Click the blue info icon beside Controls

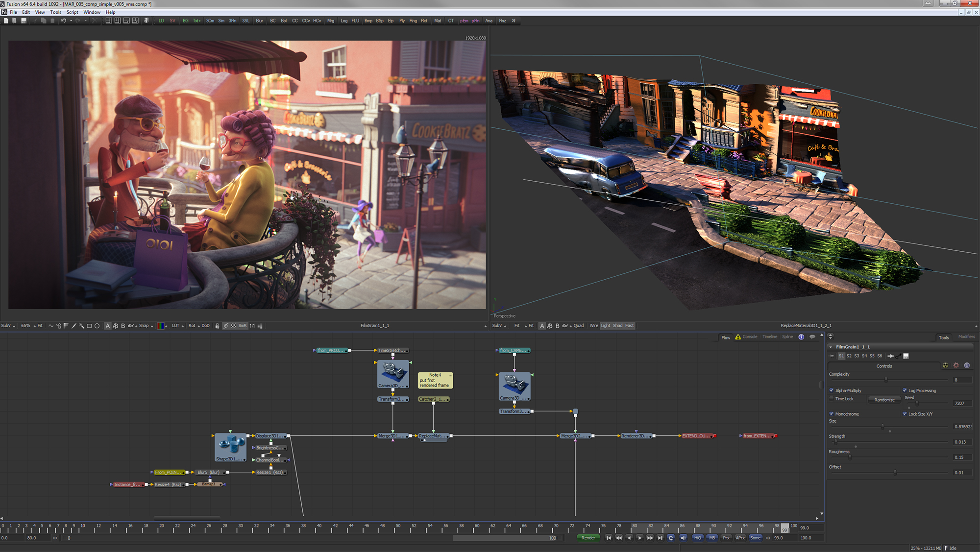(x=967, y=365)
